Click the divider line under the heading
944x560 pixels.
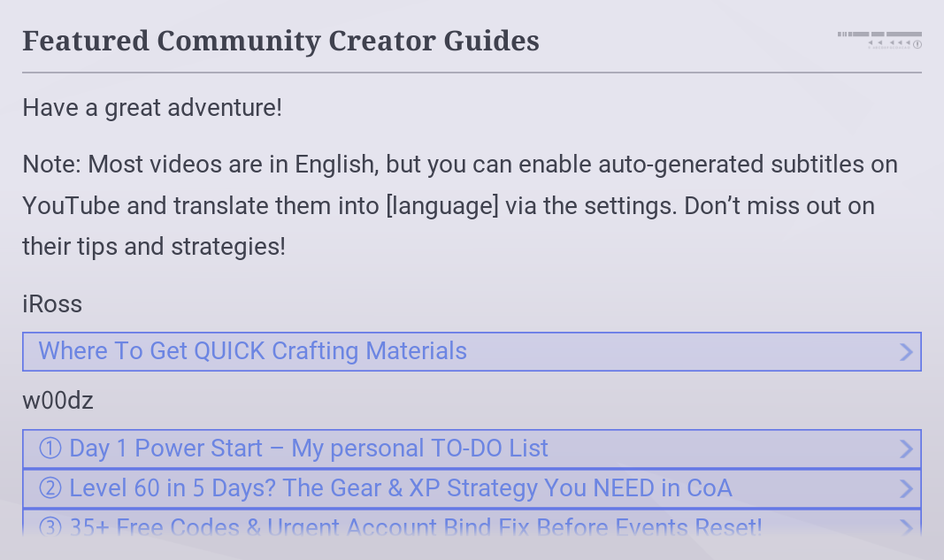(472, 73)
